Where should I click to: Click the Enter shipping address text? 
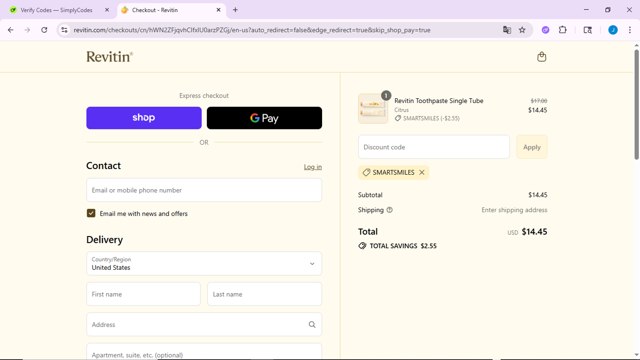point(514,210)
